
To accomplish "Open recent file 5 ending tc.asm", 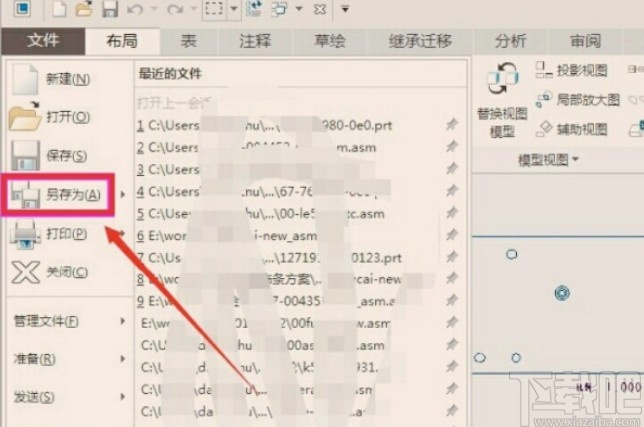I will coord(261,214).
